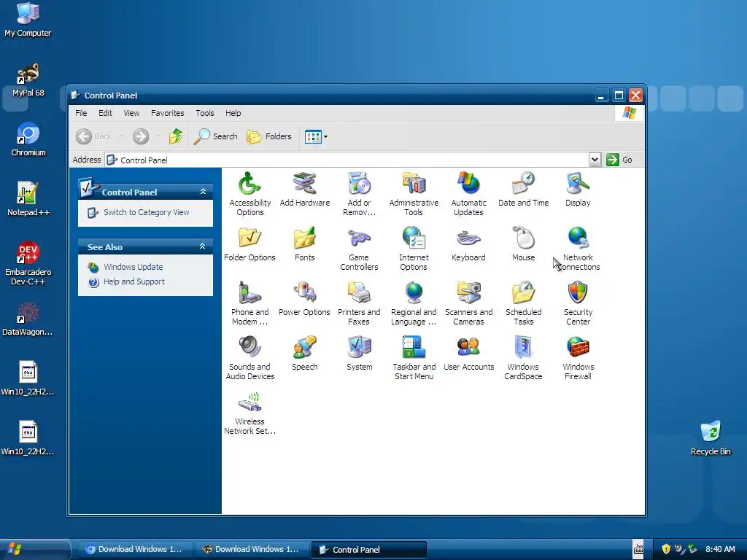
Task: Switch to MyPal Download Windows taskbar item
Action: [x=251, y=550]
